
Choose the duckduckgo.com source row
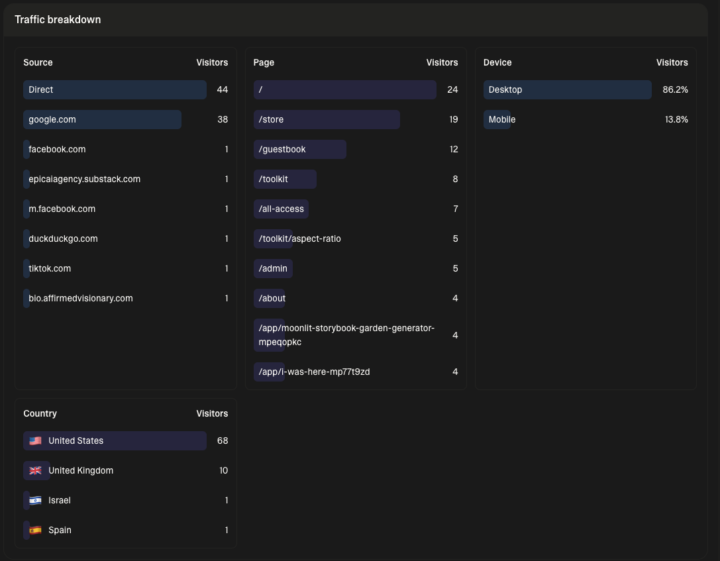[x=125, y=239]
